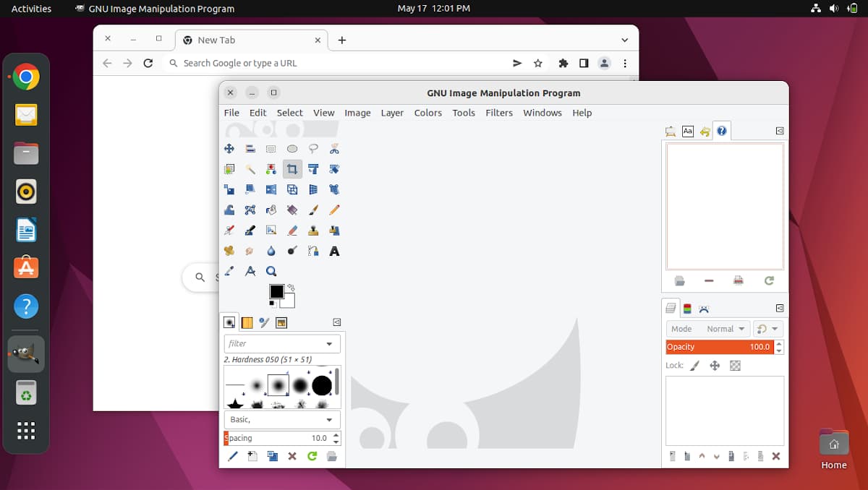The height and width of the screenshot is (490, 868).
Task: Open Chrome from the Ubuntu dock
Action: click(x=26, y=77)
